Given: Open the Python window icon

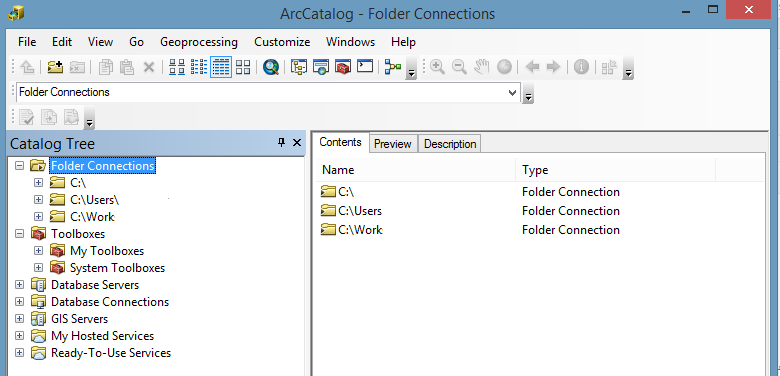Looking at the screenshot, I should click(365, 66).
